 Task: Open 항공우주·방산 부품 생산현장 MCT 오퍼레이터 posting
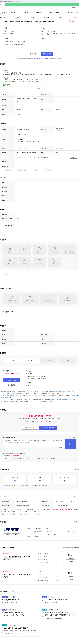pos(17,558)
